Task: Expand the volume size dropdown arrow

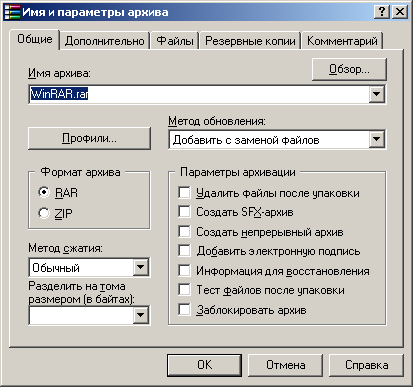Action: point(141,315)
